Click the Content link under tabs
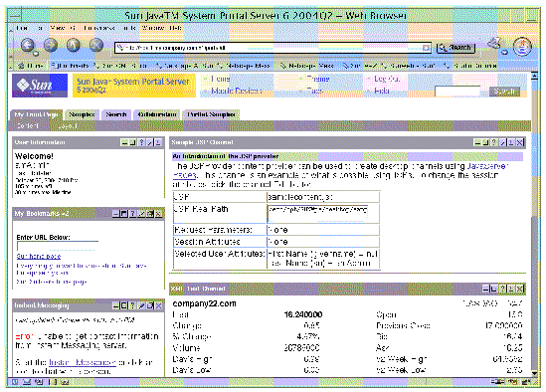The height and width of the screenshot is (392, 546). pos(28,125)
